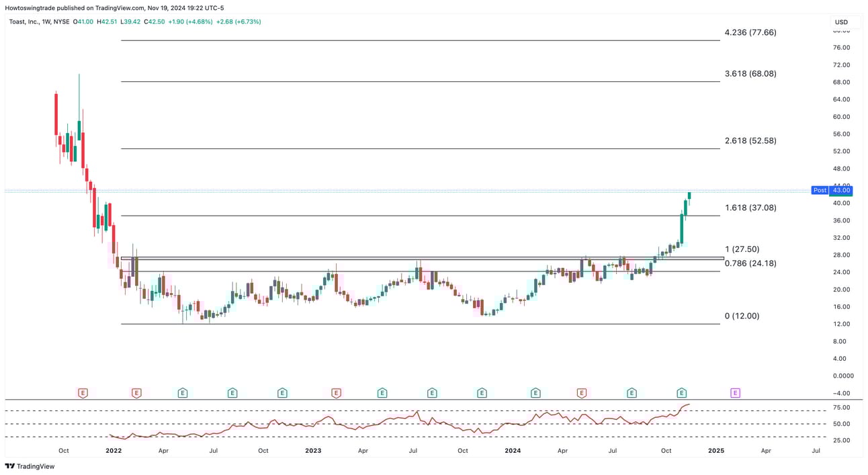Select the 2.618 (52.58) Fibonacci label
The image size is (868, 475).
(750, 141)
